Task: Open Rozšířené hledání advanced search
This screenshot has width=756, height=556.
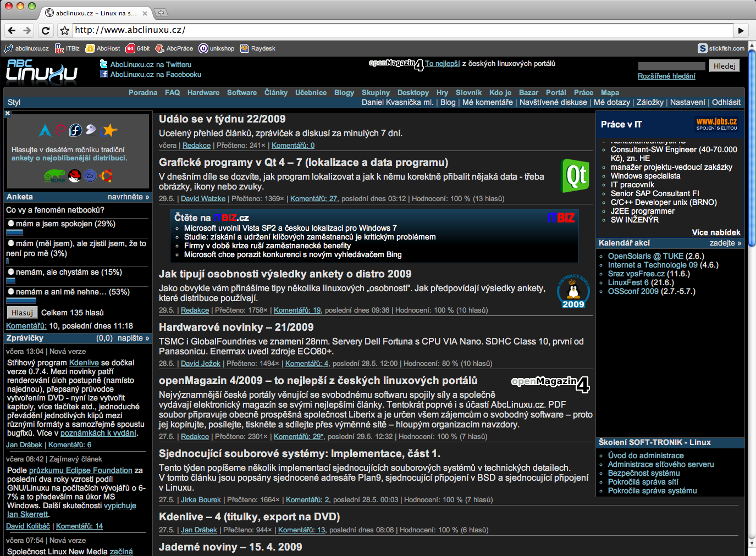Action: point(666,76)
